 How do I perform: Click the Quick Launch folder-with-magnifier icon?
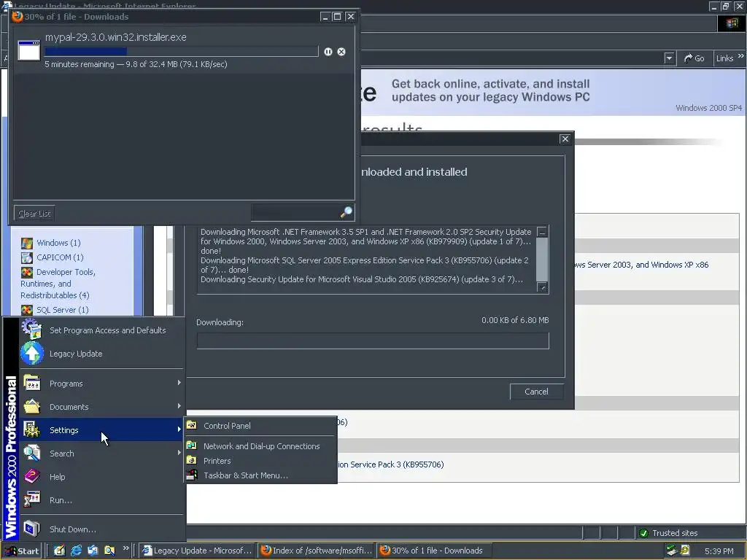point(109,551)
